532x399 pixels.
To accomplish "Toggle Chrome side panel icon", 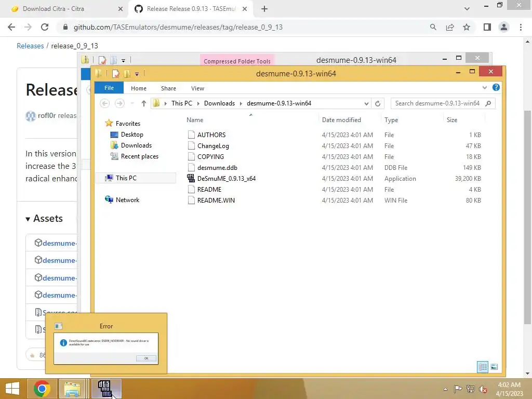I will tap(487, 27).
